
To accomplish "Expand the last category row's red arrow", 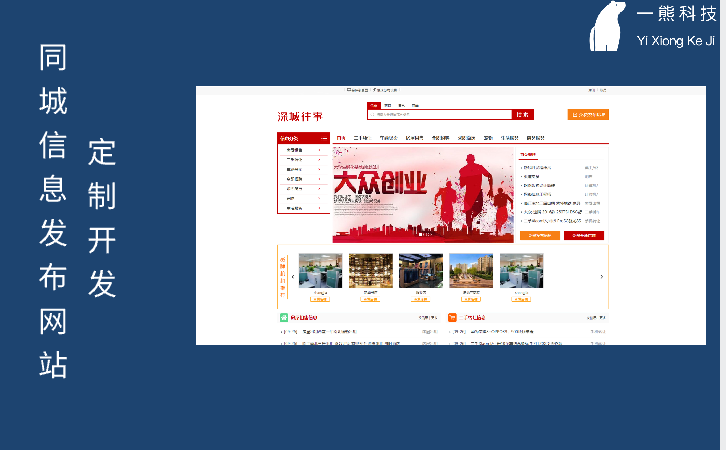I will point(319,208).
